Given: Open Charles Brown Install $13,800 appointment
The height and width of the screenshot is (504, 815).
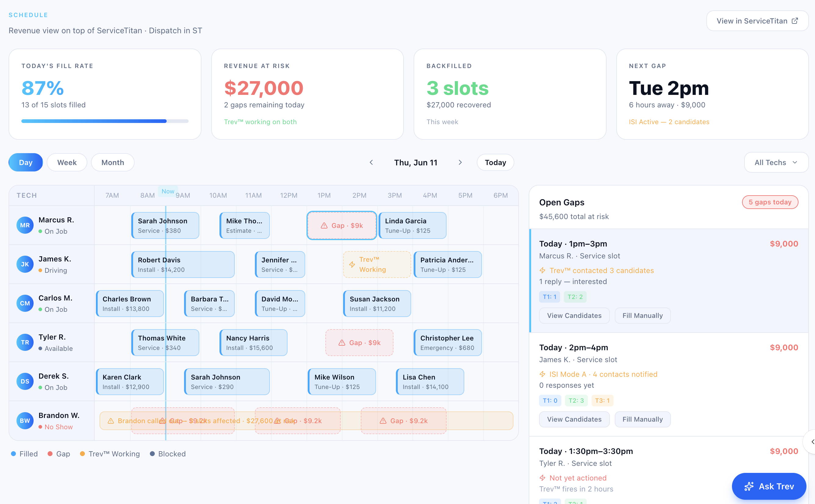Looking at the screenshot, I should tap(130, 304).
